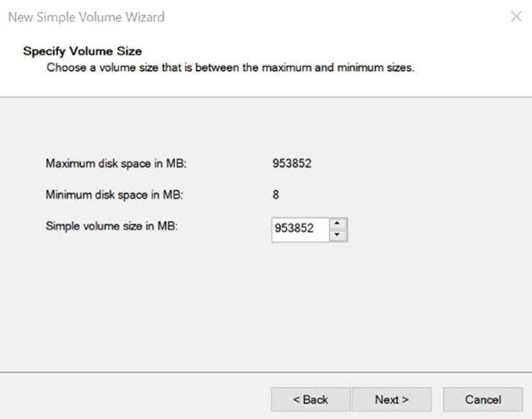This screenshot has height=419, width=532.
Task: Click the separator line above the buttons
Action: coord(266,371)
